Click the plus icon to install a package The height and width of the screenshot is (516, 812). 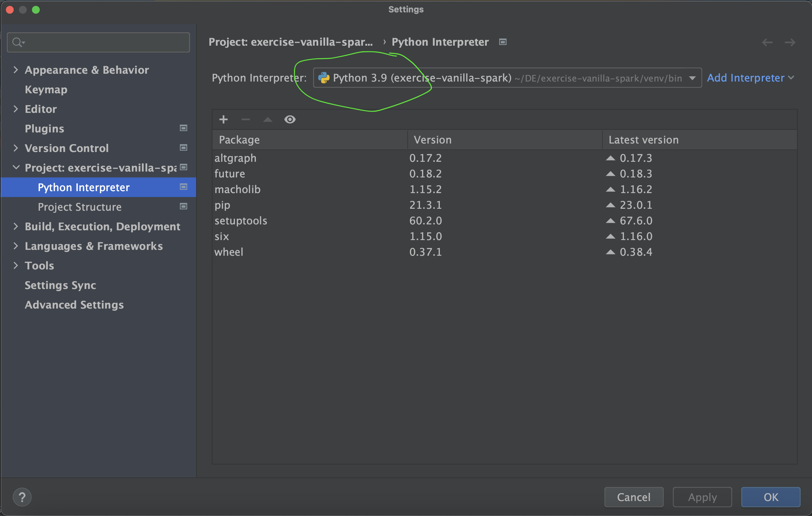point(223,119)
